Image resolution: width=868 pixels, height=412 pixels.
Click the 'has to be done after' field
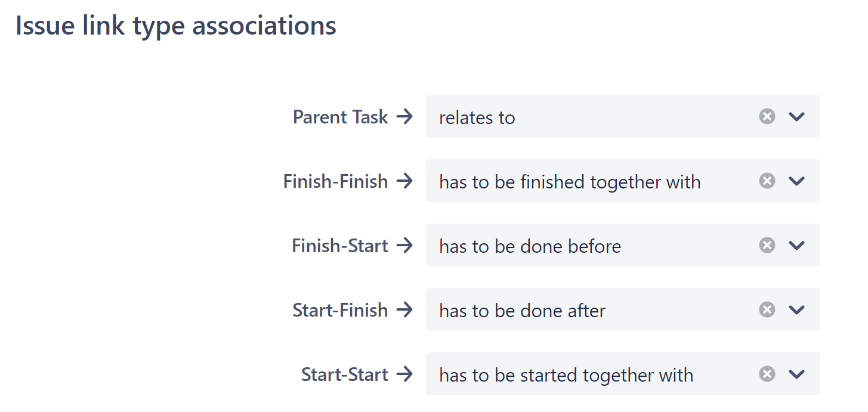pyautogui.click(x=623, y=309)
